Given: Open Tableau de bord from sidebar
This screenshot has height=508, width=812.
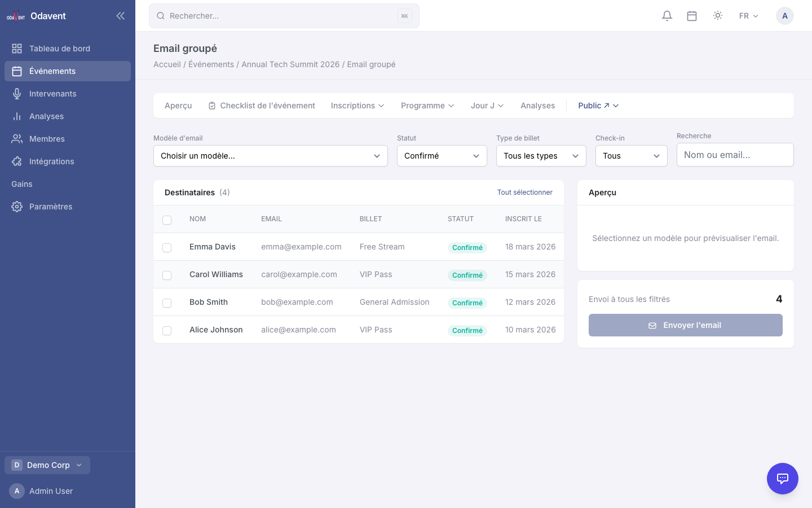Looking at the screenshot, I should (68, 49).
